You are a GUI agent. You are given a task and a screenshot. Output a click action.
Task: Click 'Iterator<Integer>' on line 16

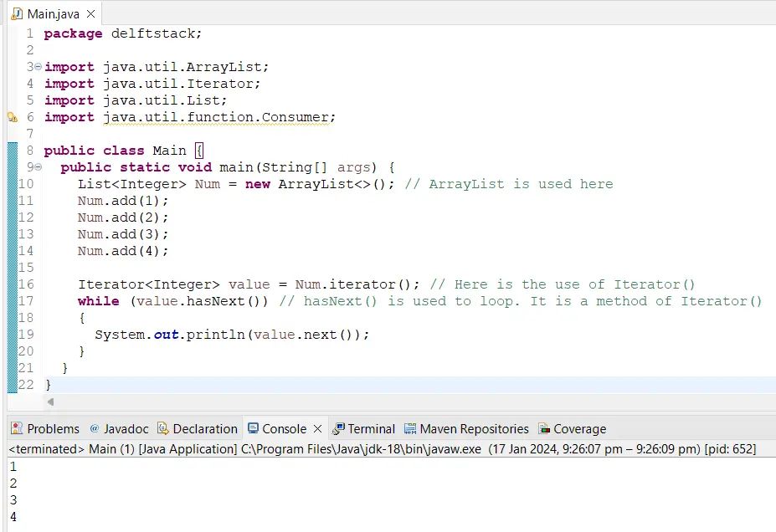coord(148,284)
